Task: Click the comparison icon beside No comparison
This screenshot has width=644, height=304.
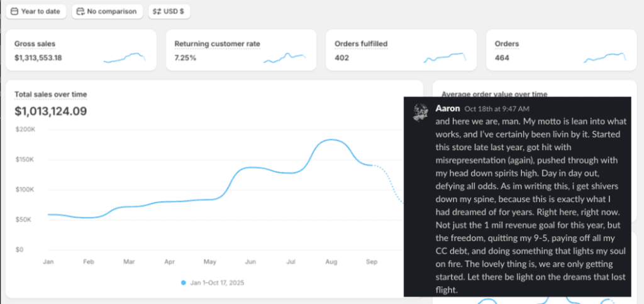Action: 80,11
